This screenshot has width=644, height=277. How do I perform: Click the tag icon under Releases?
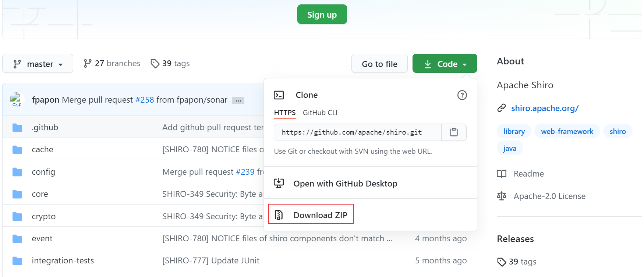(502, 262)
